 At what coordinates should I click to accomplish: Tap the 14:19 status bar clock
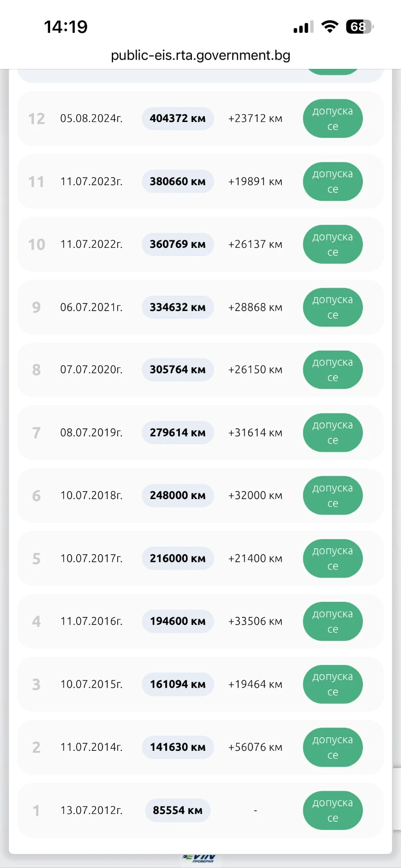coord(66,27)
